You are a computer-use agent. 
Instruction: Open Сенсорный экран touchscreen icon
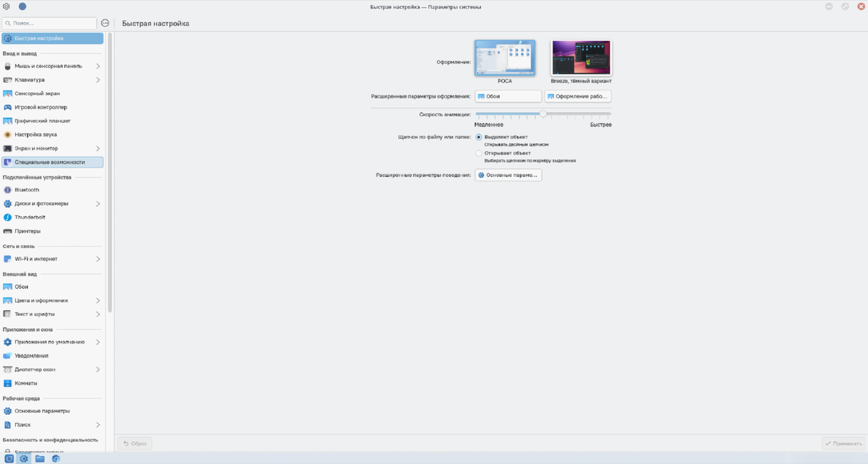click(8, 94)
